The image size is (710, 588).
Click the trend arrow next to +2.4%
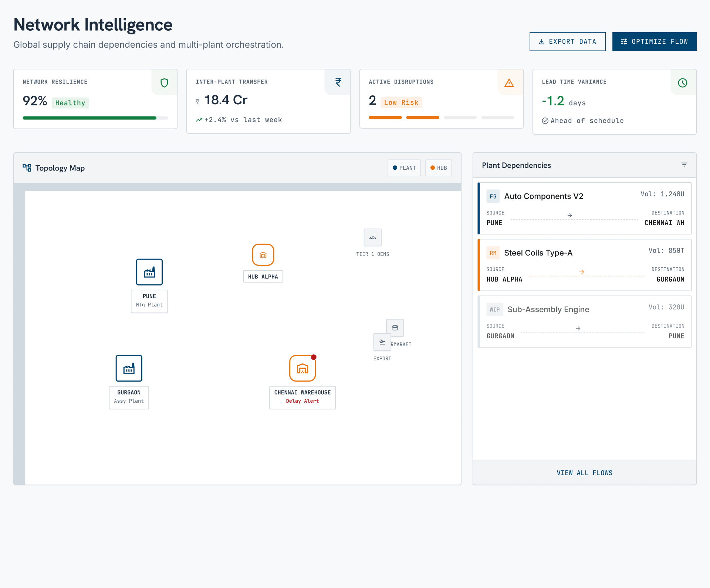coord(199,120)
